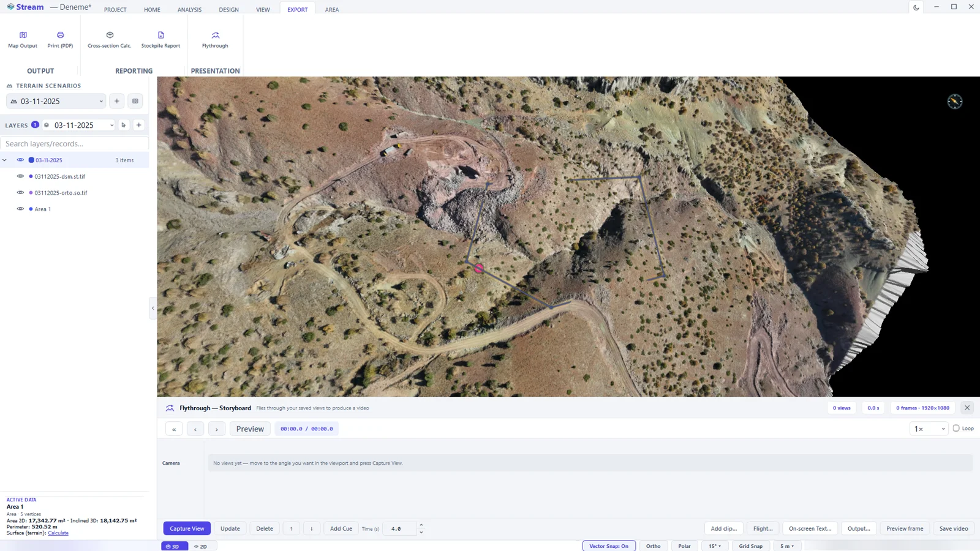This screenshot has width=980, height=551.
Task: Switch to the ANALYSIS ribbon tab
Action: (189, 9)
